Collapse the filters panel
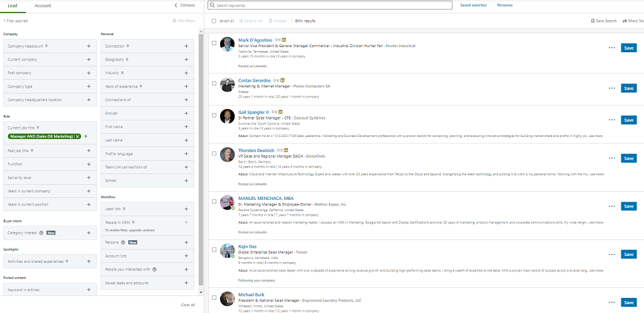 (x=185, y=5)
